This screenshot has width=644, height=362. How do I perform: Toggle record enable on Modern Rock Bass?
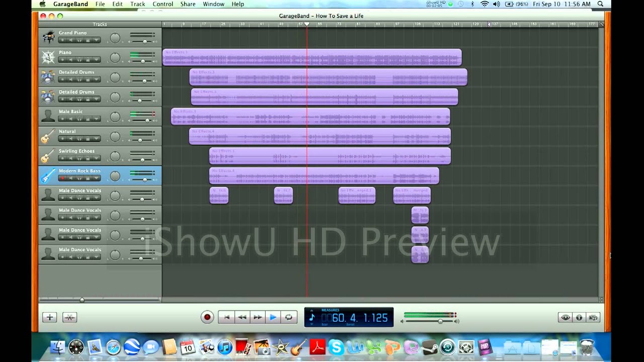pos(62,178)
